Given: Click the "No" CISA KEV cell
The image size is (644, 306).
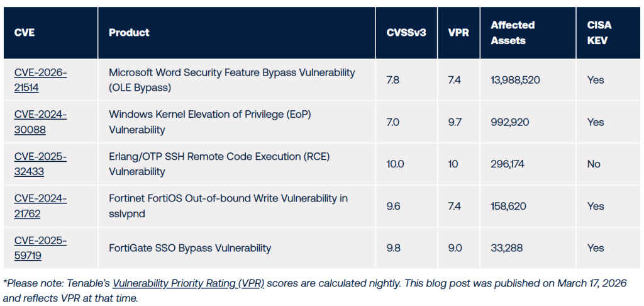Looking at the screenshot, I should (x=594, y=164).
